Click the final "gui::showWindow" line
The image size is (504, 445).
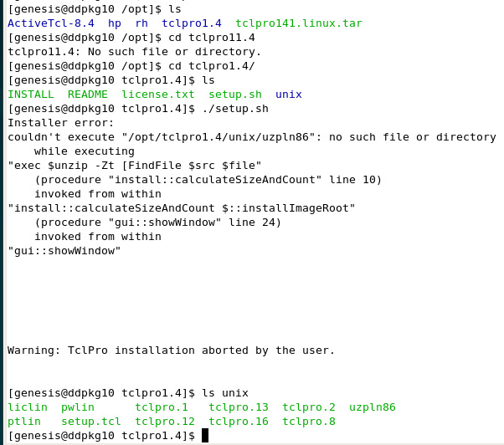tap(64, 251)
